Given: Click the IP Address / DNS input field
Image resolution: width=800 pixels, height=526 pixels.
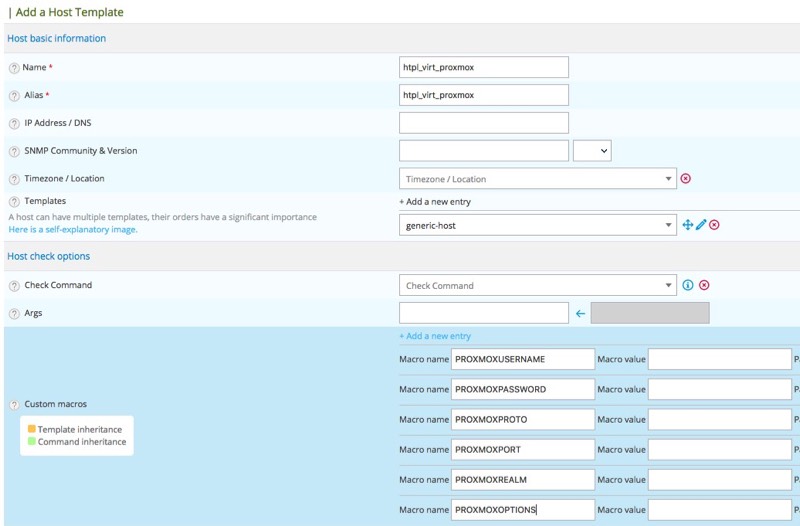Looking at the screenshot, I should tap(483, 123).
